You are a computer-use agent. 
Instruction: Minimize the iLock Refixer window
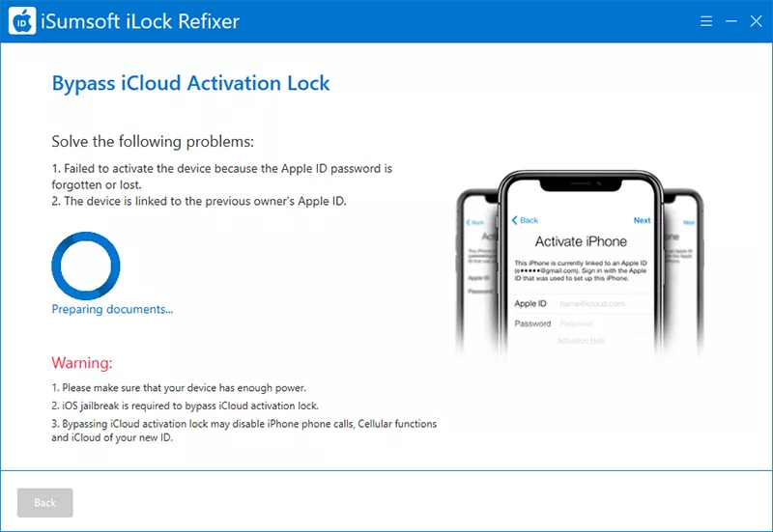731,21
